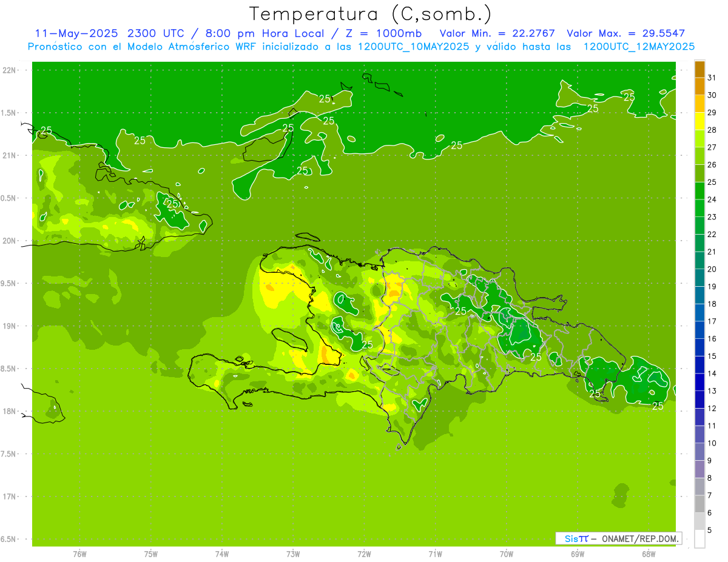Click the orange legend swatch between 30 and 31
Screen dimensions: 728x562
click(x=699, y=86)
